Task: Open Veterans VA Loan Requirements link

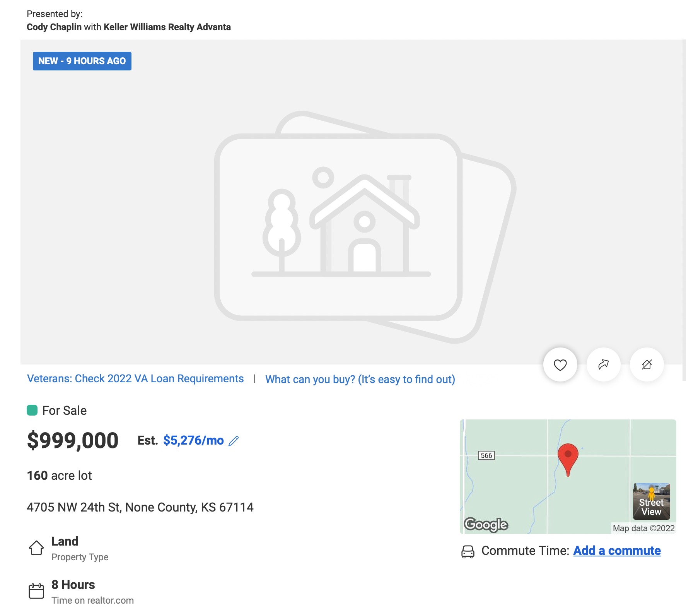Action: [135, 378]
